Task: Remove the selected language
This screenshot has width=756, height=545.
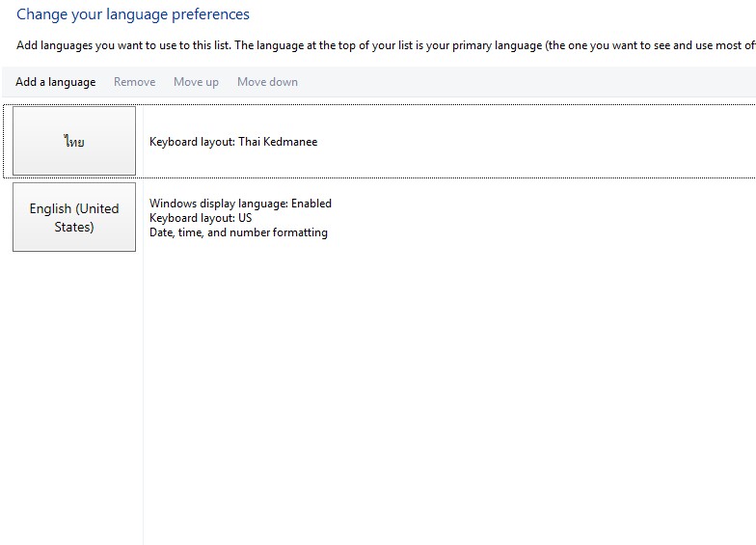Action: pos(135,82)
